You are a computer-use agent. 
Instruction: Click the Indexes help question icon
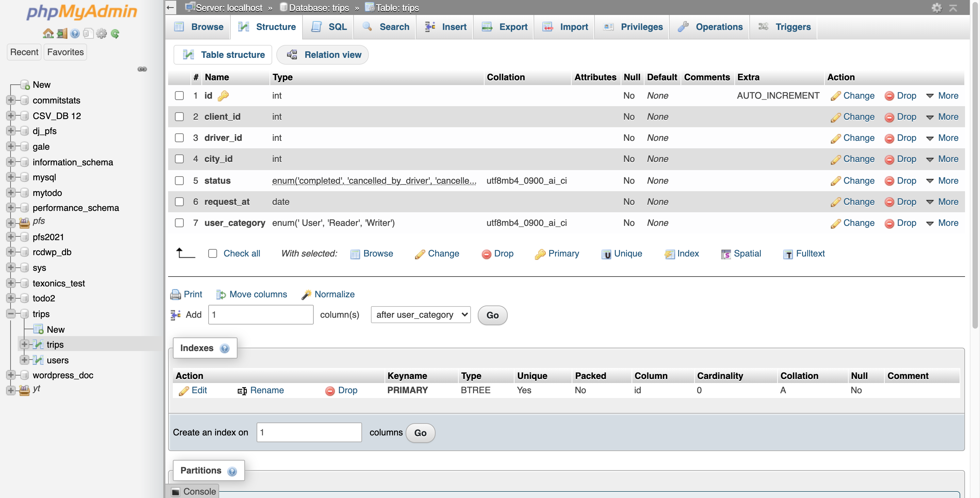(x=225, y=348)
